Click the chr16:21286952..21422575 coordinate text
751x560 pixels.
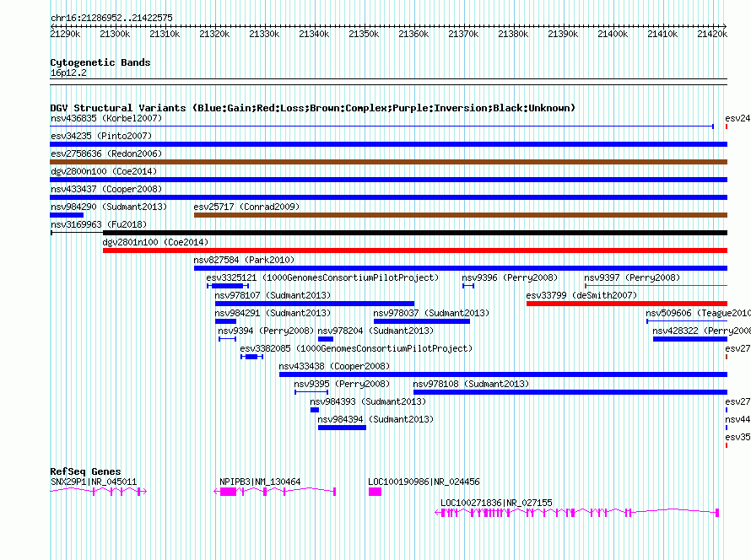coord(111,18)
